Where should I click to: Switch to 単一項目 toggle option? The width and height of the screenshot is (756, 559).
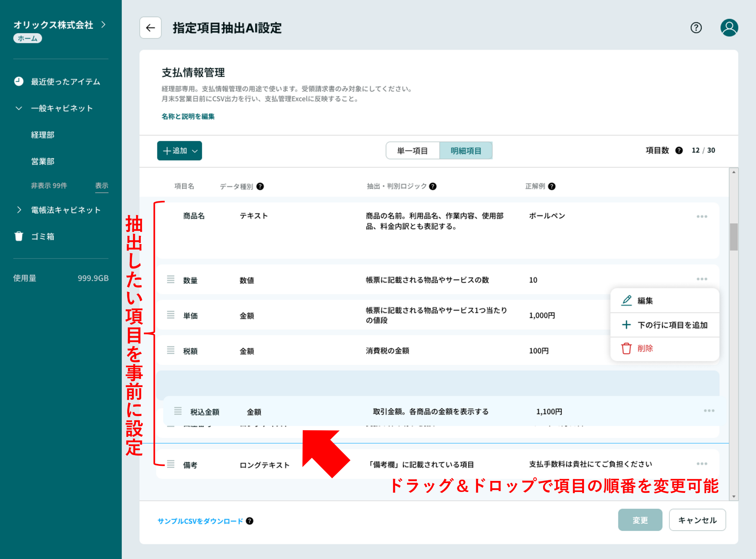[x=412, y=150]
